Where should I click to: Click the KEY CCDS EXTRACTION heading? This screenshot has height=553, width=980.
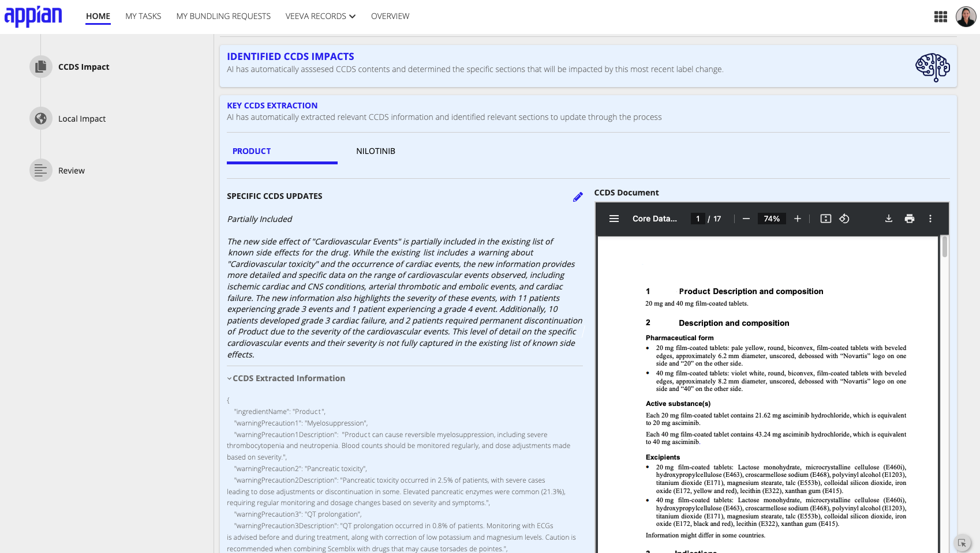point(272,106)
